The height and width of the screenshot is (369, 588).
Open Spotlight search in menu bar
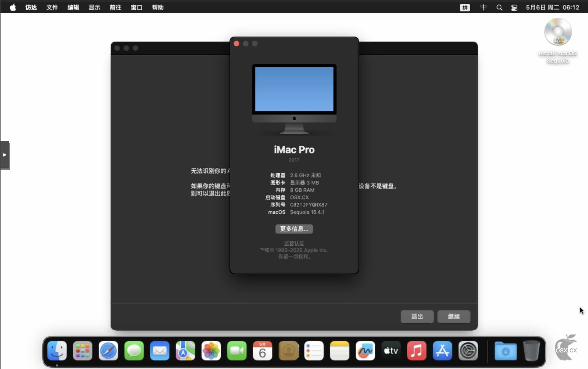(499, 8)
